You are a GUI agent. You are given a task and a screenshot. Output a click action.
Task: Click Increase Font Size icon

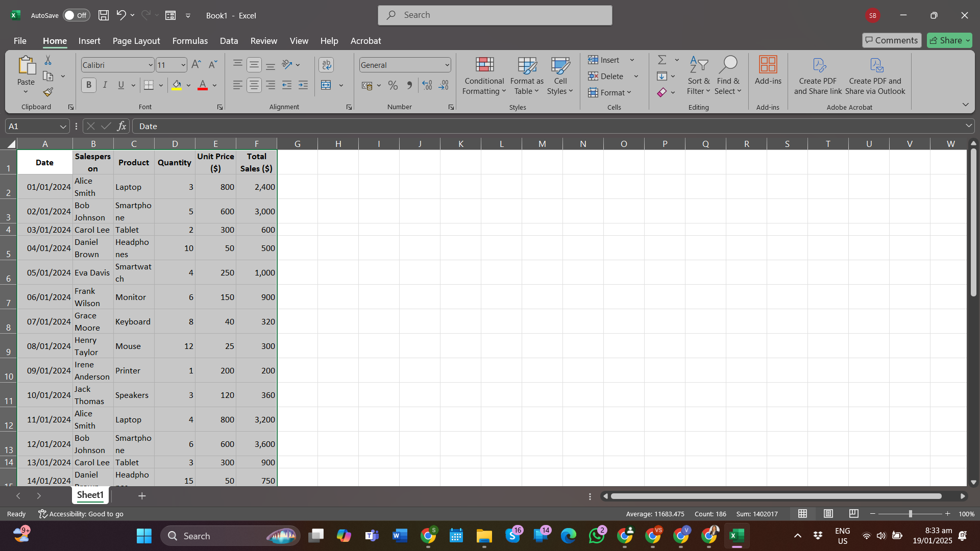[x=196, y=65]
